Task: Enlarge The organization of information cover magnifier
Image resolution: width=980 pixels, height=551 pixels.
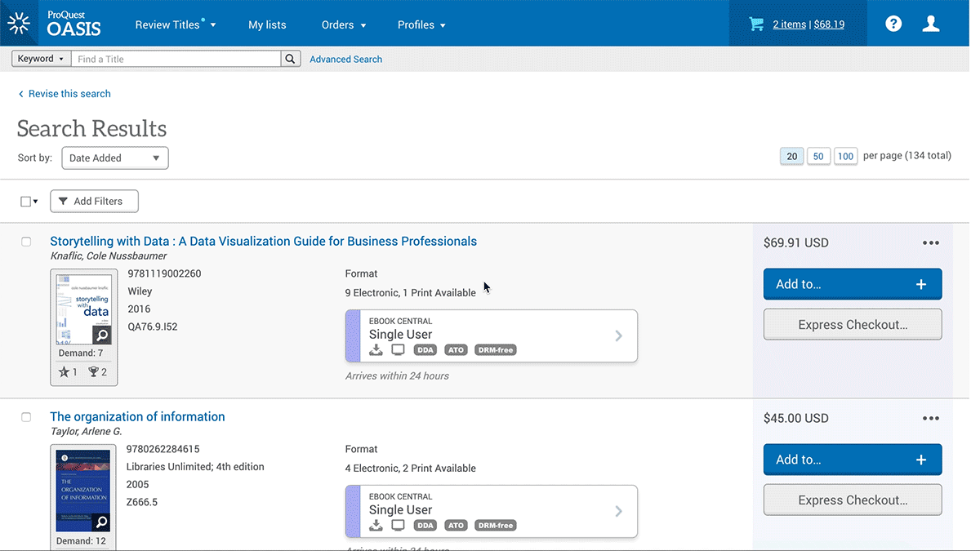Action: tap(101, 522)
